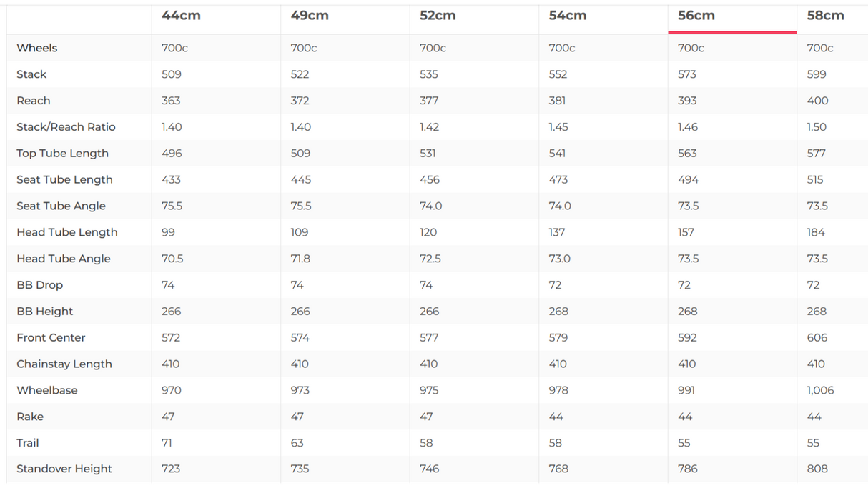Click the Wheelbase row label
The width and height of the screenshot is (868, 488).
point(47,390)
